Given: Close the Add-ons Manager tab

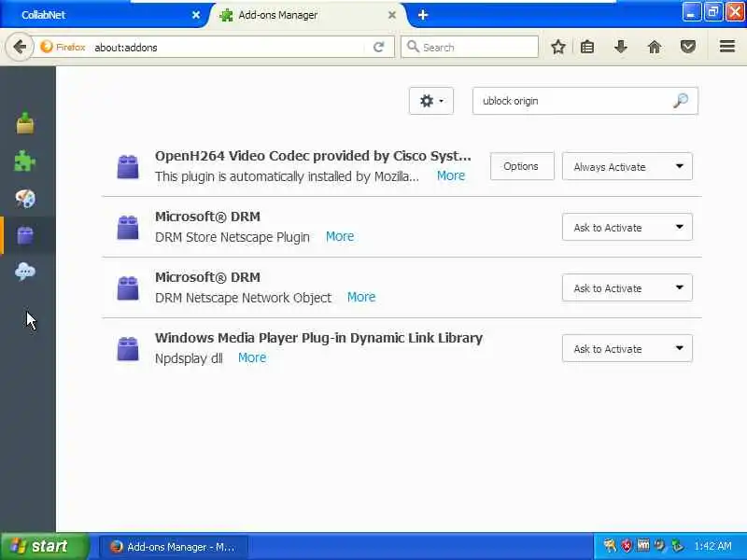Looking at the screenshot, I should tap(392, 15).
